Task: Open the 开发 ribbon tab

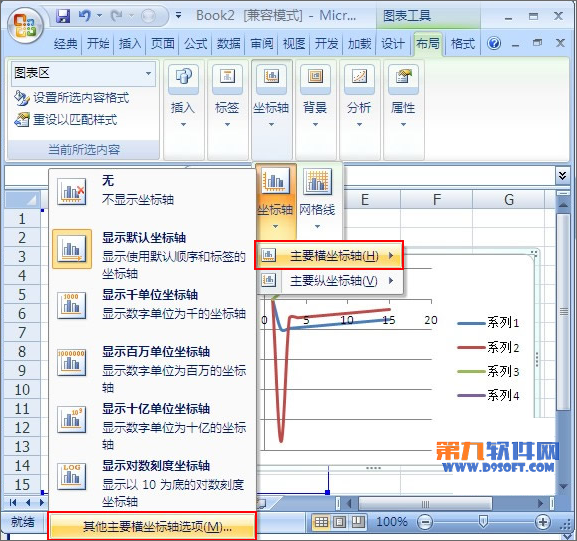Action: (326, 44)
